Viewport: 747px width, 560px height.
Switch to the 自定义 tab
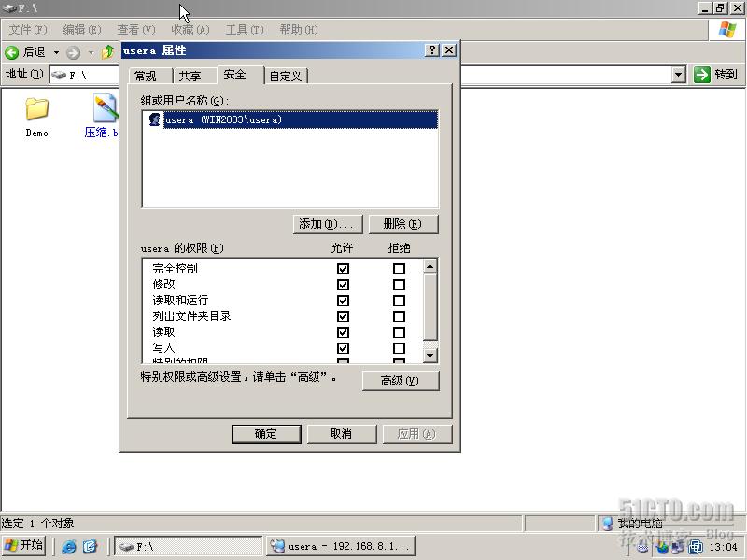coord(287,76)
